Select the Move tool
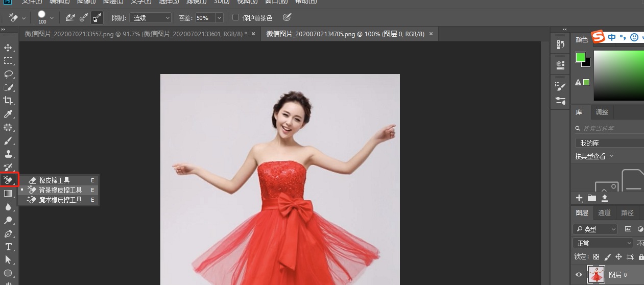 8,47
